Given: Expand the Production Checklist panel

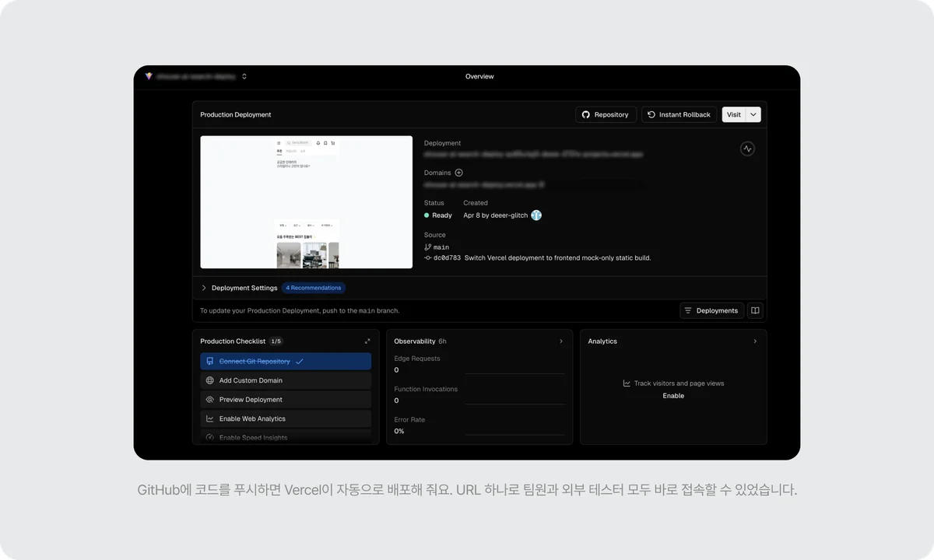Looking at the screenshot, I should click(x=367, y=341).
